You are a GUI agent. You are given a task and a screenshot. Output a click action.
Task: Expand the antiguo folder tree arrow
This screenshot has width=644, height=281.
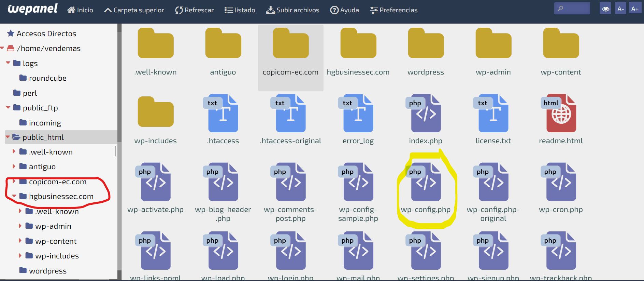[14, 166]
